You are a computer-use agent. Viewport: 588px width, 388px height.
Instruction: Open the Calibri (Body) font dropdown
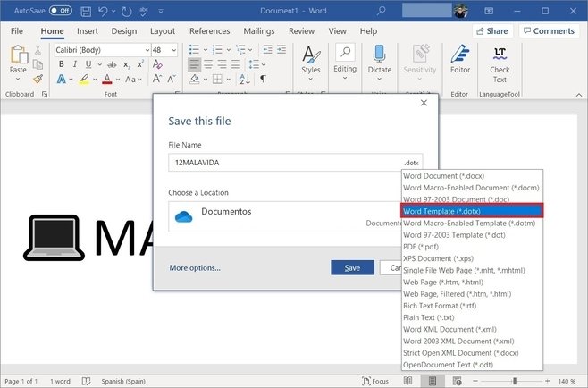147,50
